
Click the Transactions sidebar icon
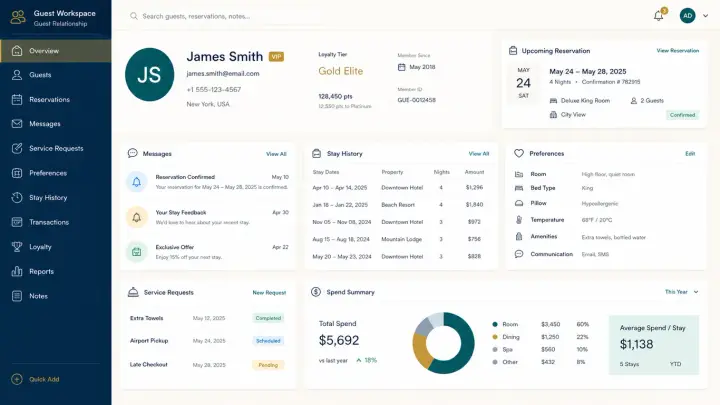click(x=17, y=222)
